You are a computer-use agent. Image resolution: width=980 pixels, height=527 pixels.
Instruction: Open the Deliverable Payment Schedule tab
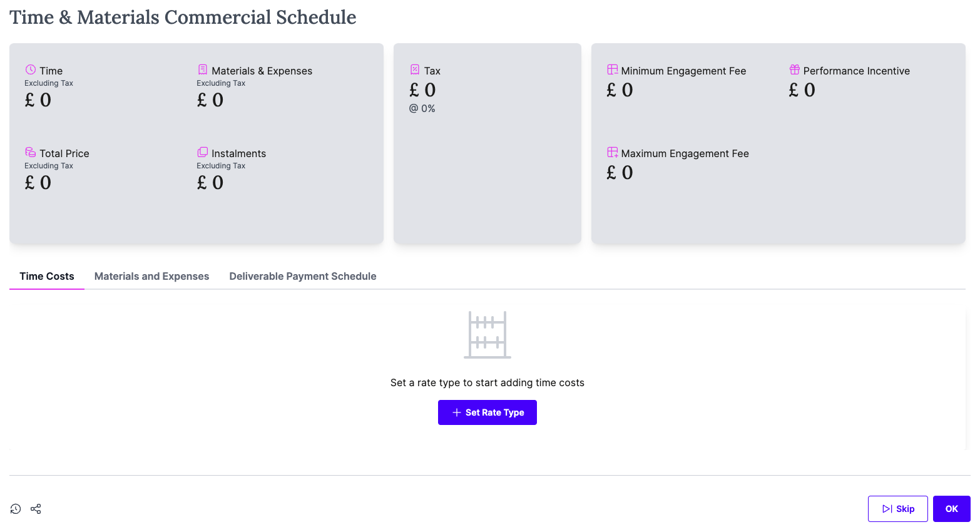(x=303, y=276)
